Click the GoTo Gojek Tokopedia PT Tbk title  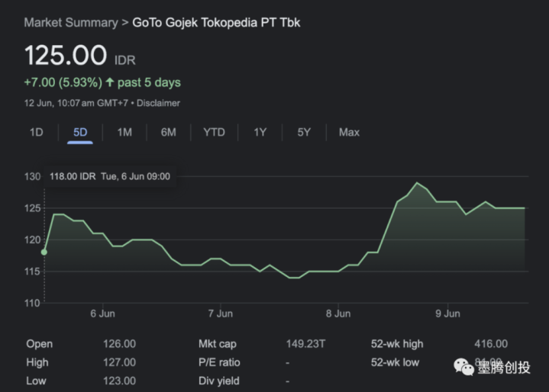coord(216,22)
